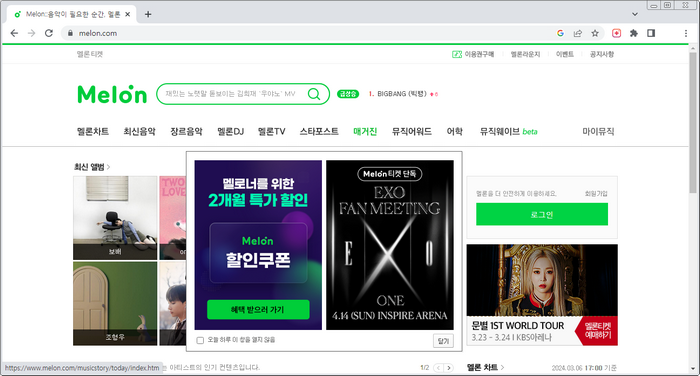
Task: Click the share page icon
Action: tap(578, 33)
